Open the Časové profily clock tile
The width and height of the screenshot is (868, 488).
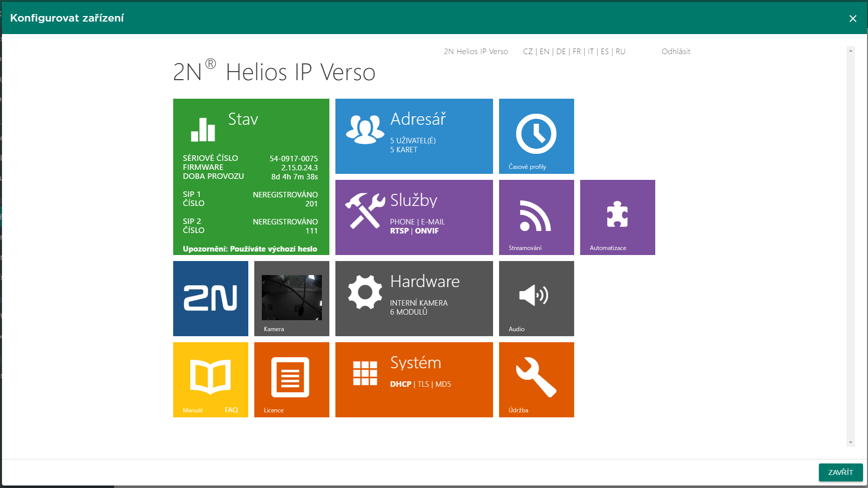pos(536,136)
